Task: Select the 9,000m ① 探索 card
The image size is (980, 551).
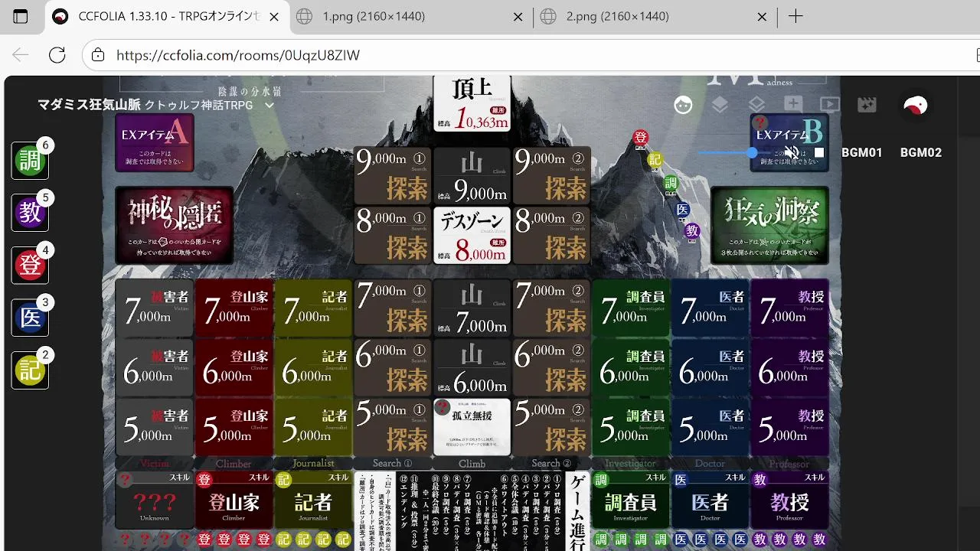Action: click(x=393, y=175)
